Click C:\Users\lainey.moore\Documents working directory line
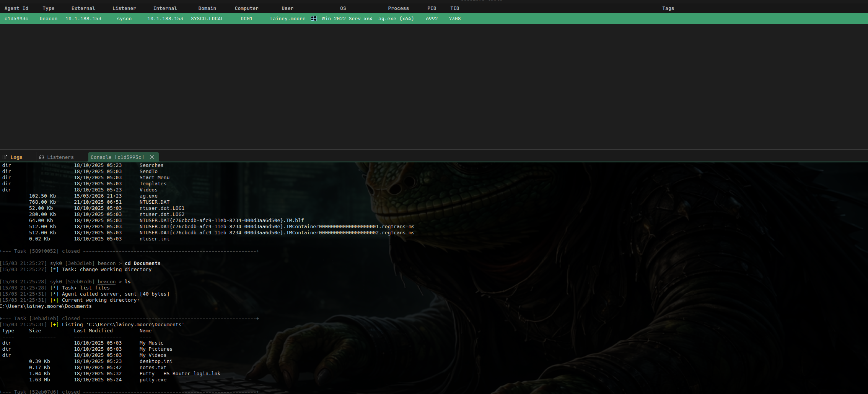The width and height of the screenshot is (868, 394). coord(46,306)
